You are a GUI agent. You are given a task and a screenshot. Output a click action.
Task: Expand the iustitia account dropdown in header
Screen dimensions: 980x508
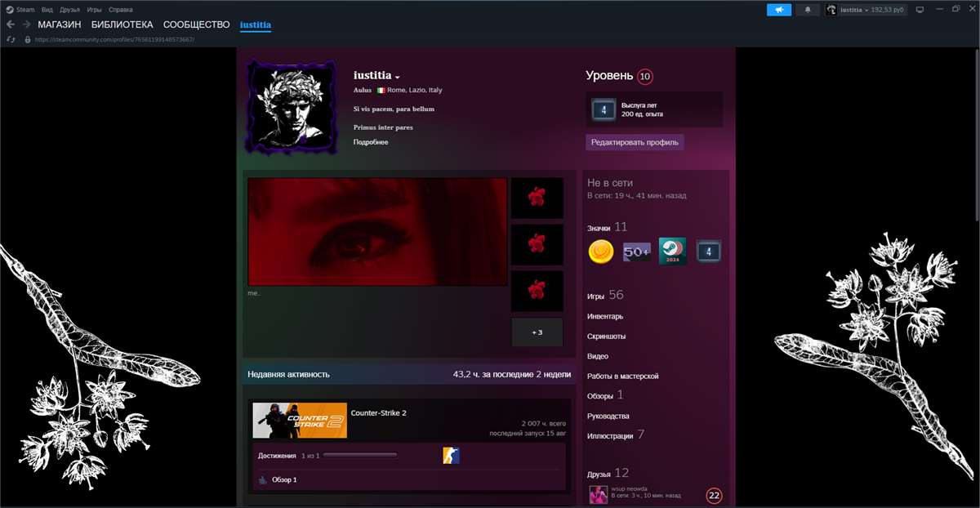click(866, 10)
